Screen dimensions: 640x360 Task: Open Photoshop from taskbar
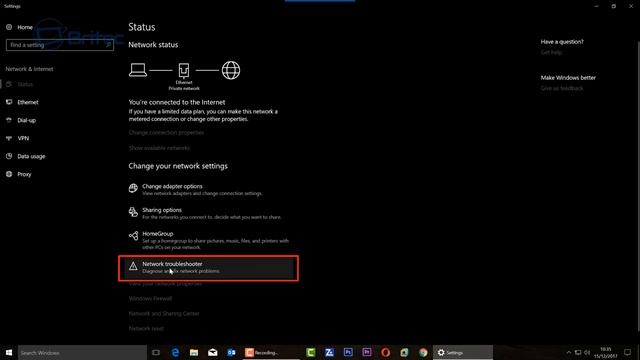coord(348,352)
